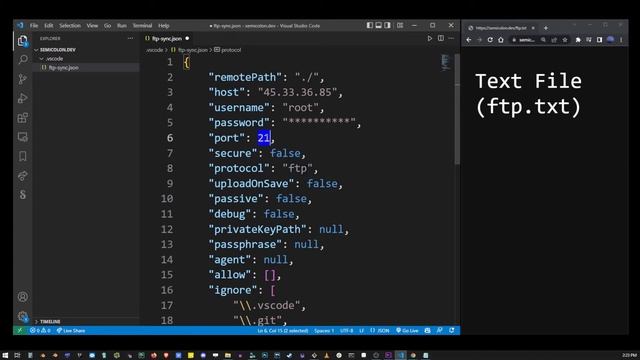Image resolution: width=640 pixels, height=360 pixels.
Task: Open the browser Extensions puzzle icon
Action: (578, 40)
